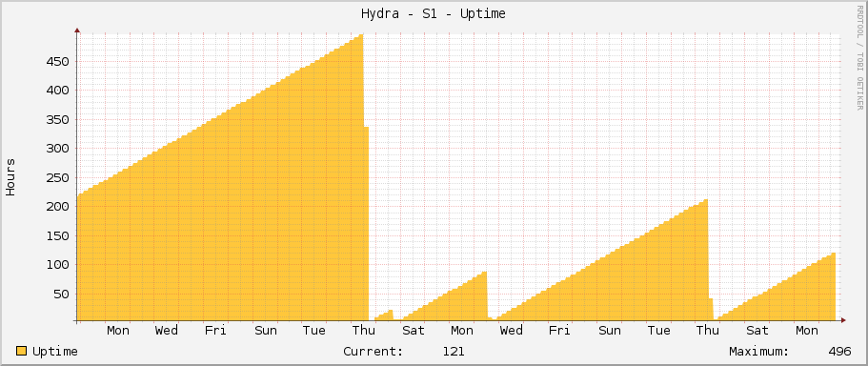Click the "150" y-axis tick label

click(x=57, y=235)
